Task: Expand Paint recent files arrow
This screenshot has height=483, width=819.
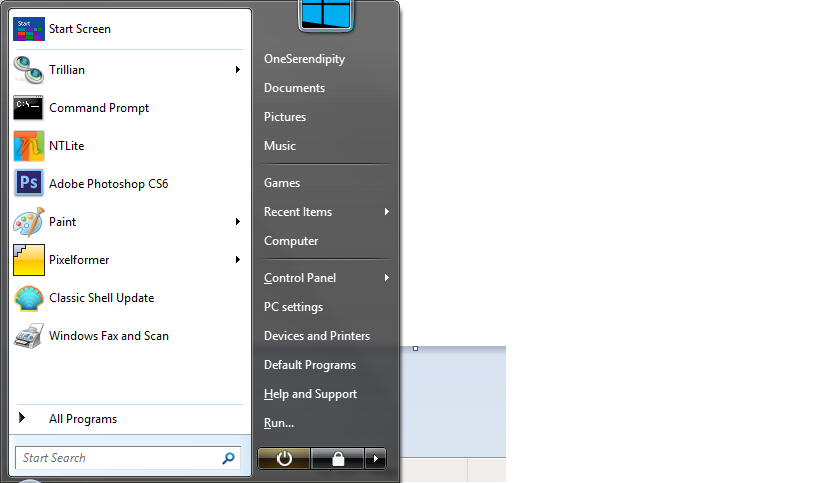Action: [238, 222]
